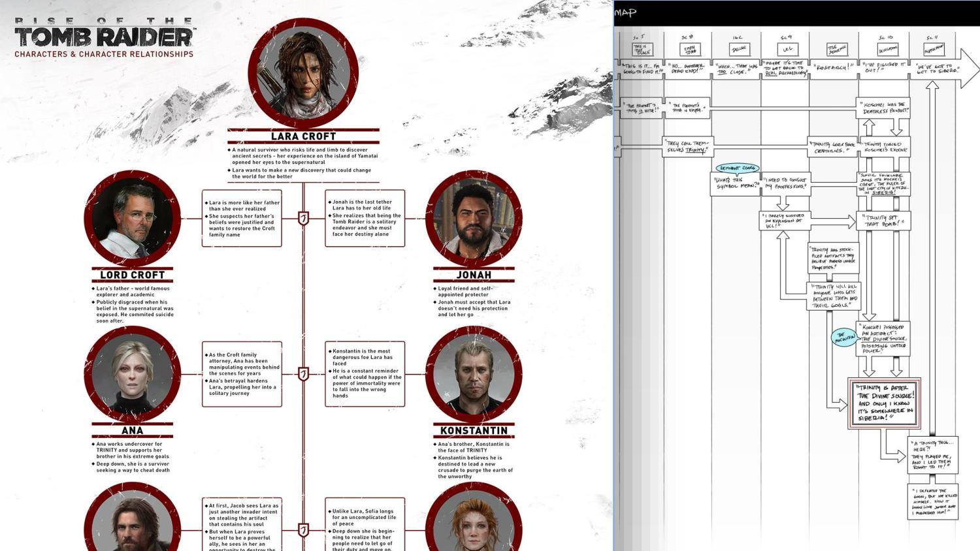Click 'Ana works undercover for TRINITY' bullet
Screen dimensions: 980x551
coord(131,450)
